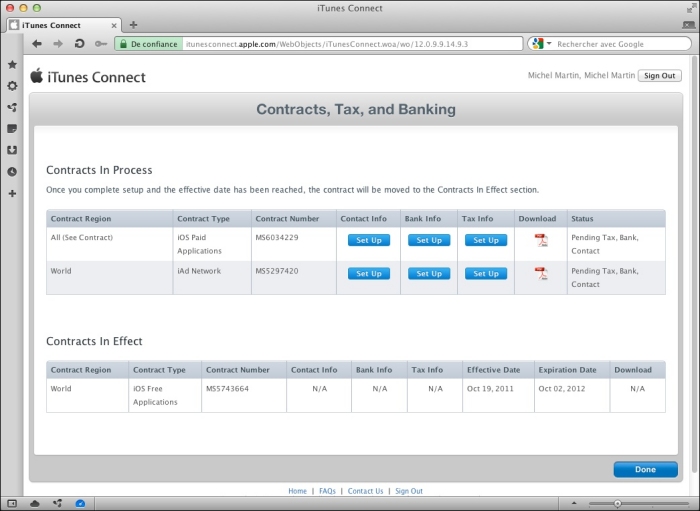
Task: Click the Contracts In Effect heading
Action: click(94, 341)
